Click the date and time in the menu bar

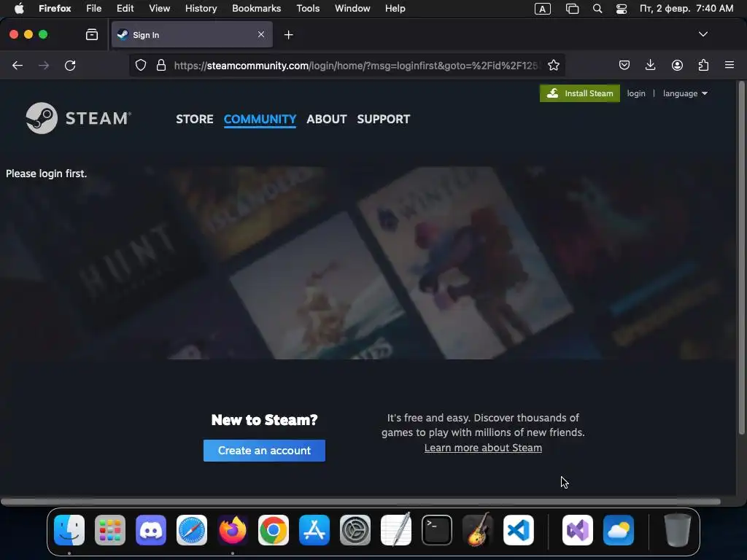(686, 9)
